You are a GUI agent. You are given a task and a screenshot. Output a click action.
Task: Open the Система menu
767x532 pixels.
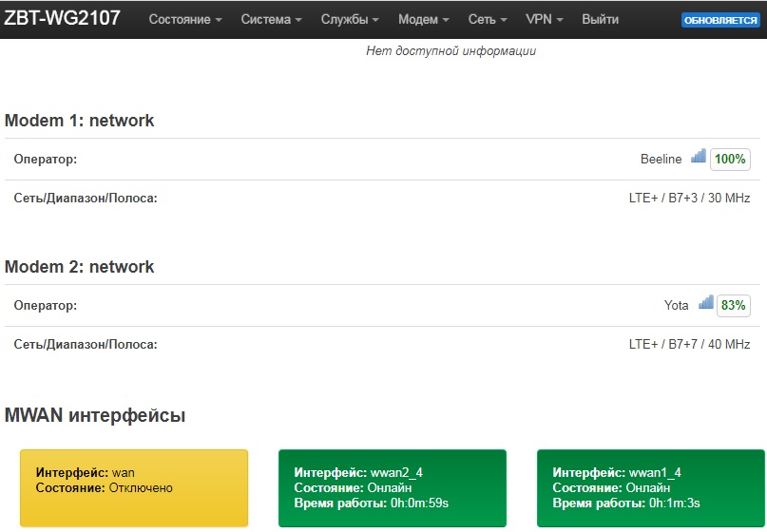point(271,20)
